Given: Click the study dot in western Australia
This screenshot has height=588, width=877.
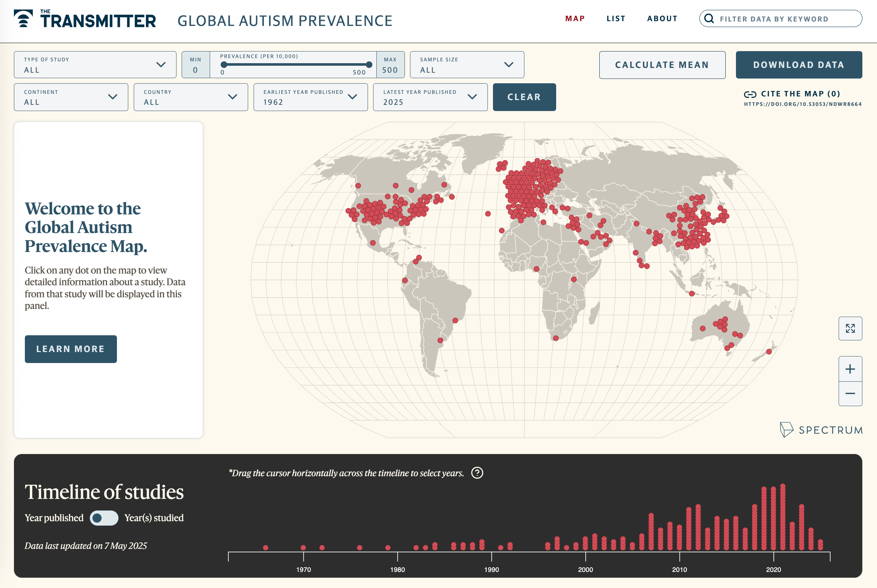Looking at the screenshot, I should tap(703, 328).
